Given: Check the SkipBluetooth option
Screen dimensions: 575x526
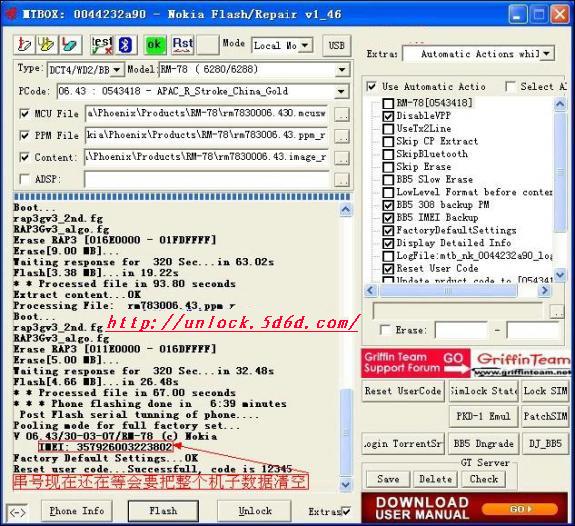Looking at the screenshot, I should pyautogui.click(x=388, y=154).
